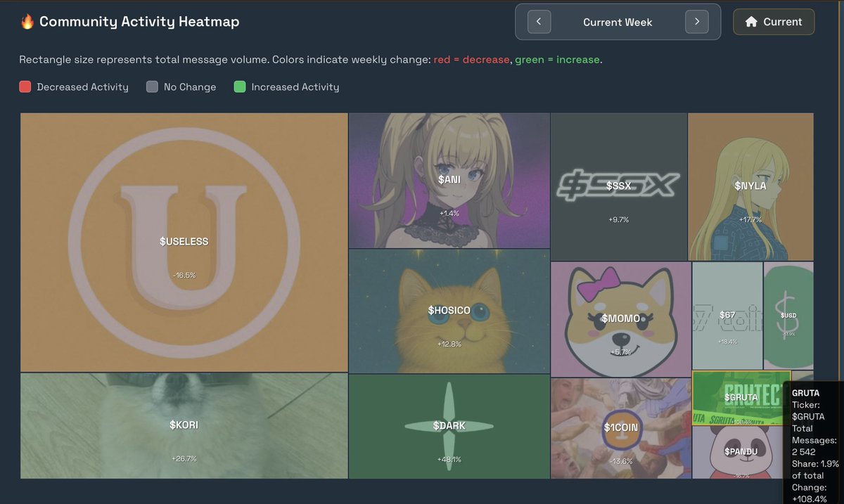Open the $ANI anime girl tile
Image resolution: width=844 pixels, height=504 pixels.
[449, 180]
